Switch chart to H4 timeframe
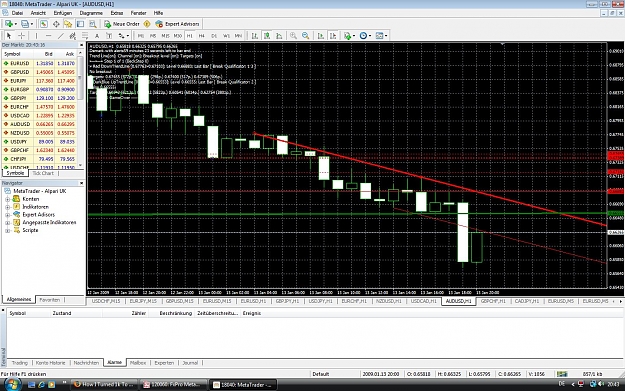This screenshot has height=391, width=625. click(x=202, y=36)
